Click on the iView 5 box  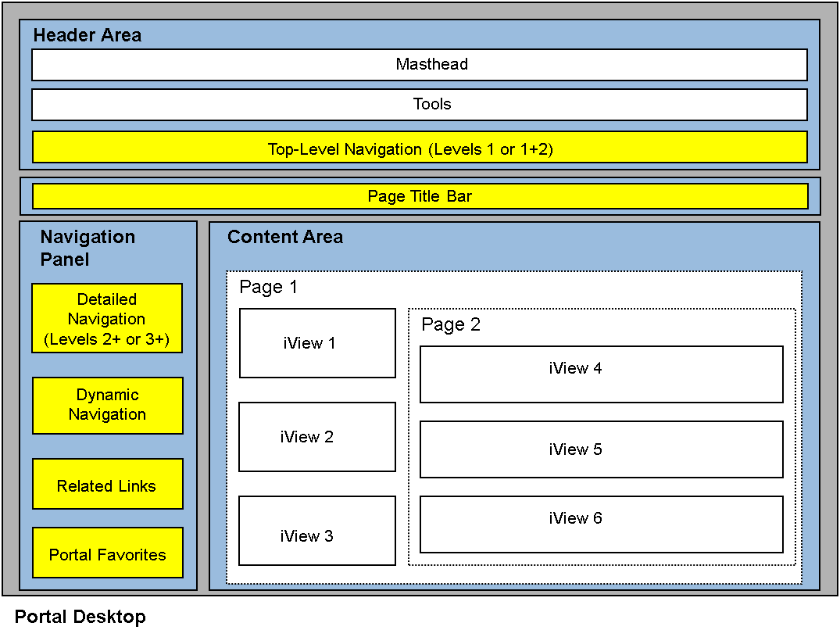pyautogui.click(x=601, y=449)
